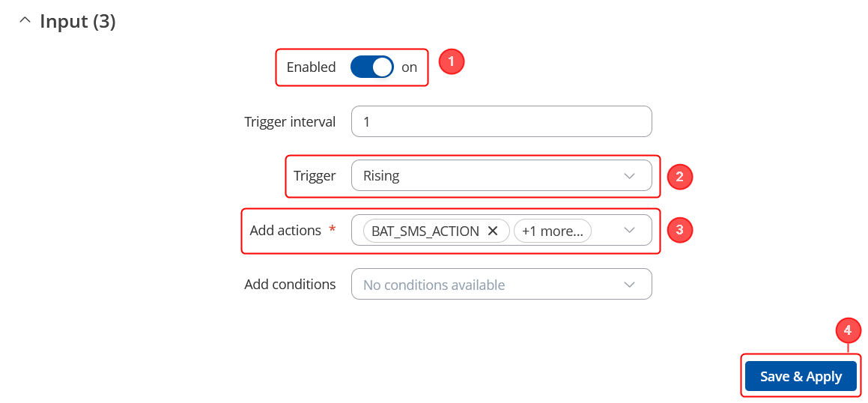The image size is (868, 403).
Task: Select the Input (3) section heading
Action: [77, 21]
